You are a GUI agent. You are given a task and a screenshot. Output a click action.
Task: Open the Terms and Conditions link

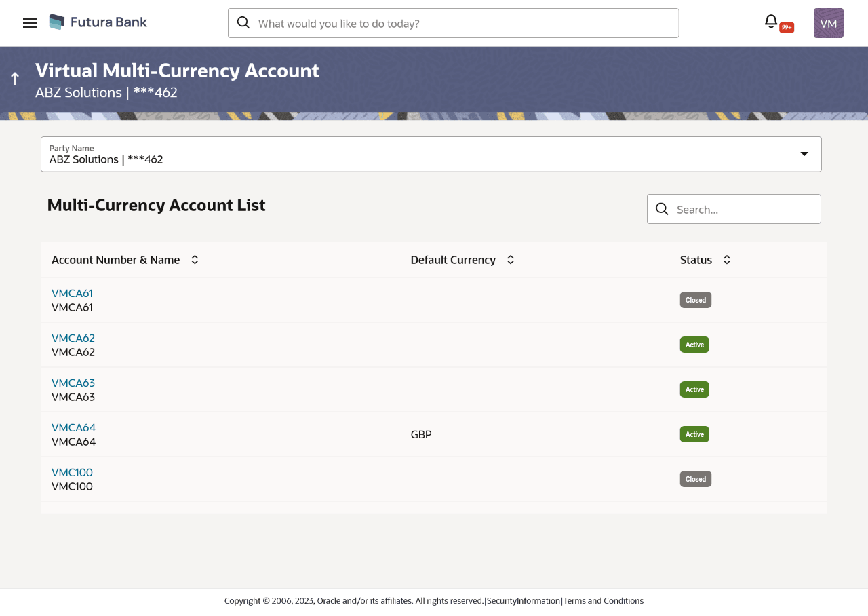603,600
